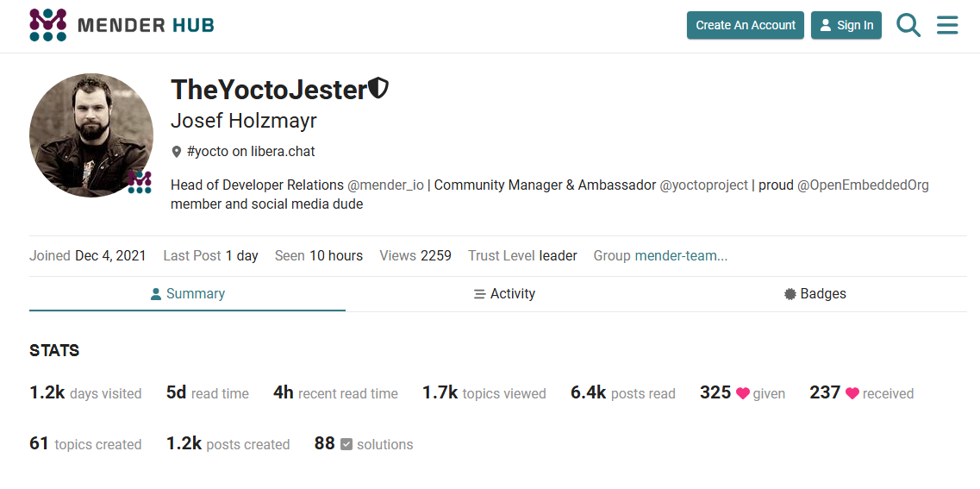Open the 1.2k posts created stat
980x489 pixels.
coord(228,444)
